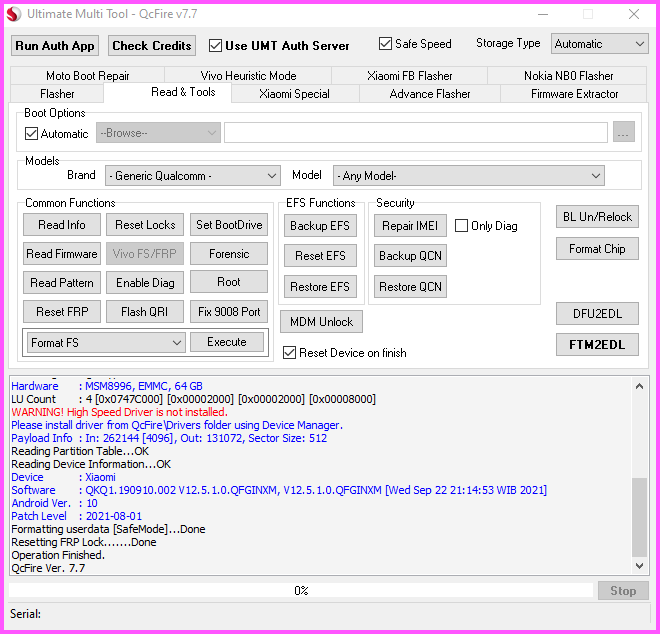Image resolution: width=660 pixels, height=634 pixels.
Task: Click Run Auth App button
Action: [55, 45]
